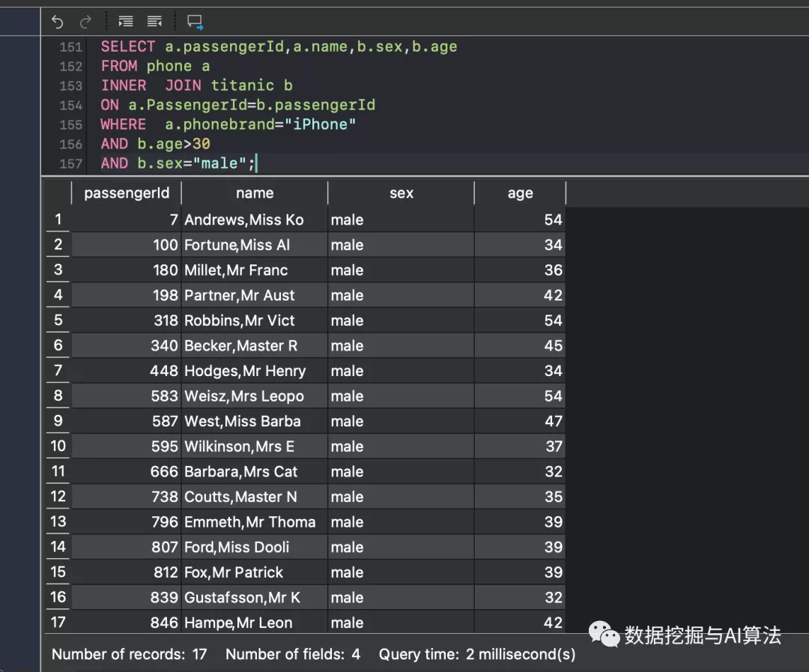Click cell "Becker,Master R"

[255, 346]
